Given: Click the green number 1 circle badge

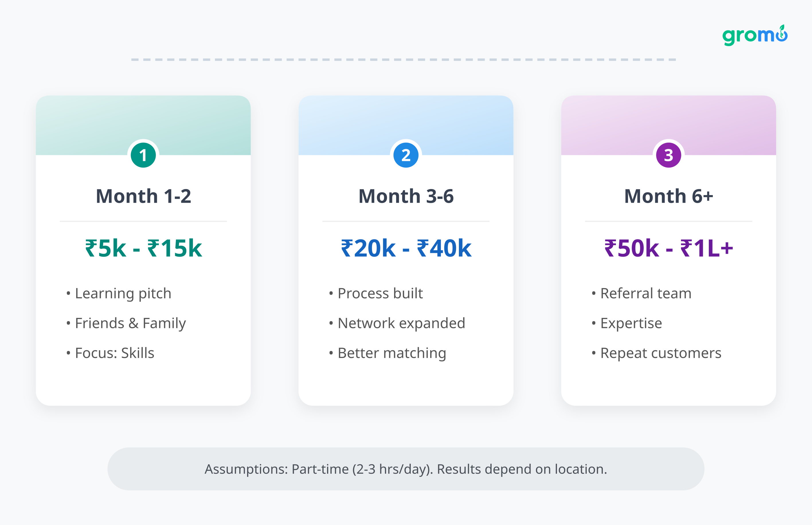Looking at the screenshot, I should (143, 155).
